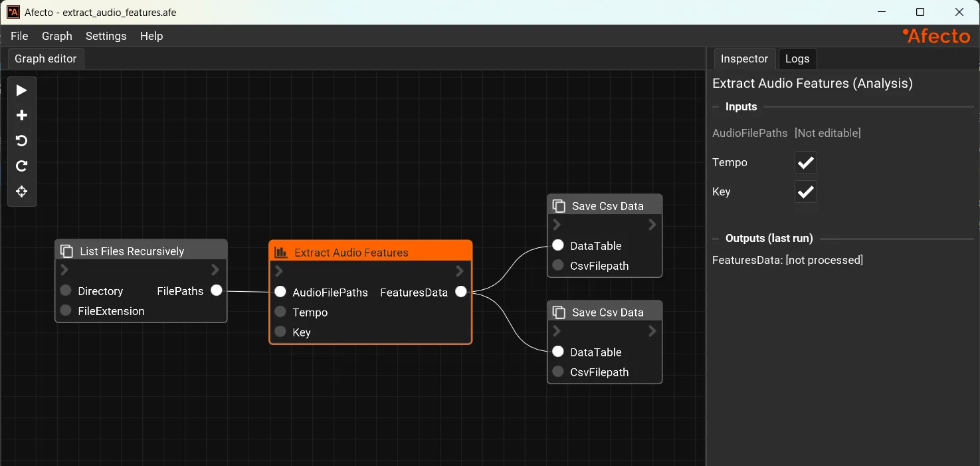Click the Afecto logo at top right
Image resolution: width=980 pixels, height=466 pixels.
(x=936, y=36)
